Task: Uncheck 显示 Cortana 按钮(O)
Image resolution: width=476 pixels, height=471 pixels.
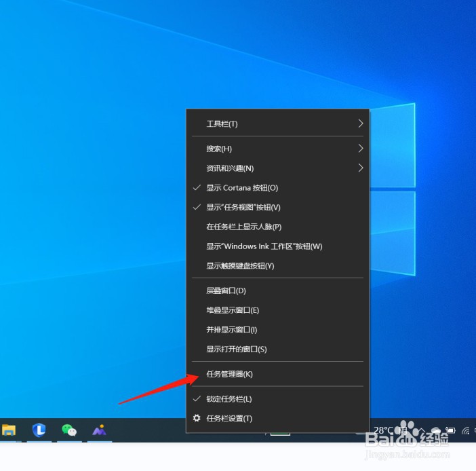Action: point(277,188)
